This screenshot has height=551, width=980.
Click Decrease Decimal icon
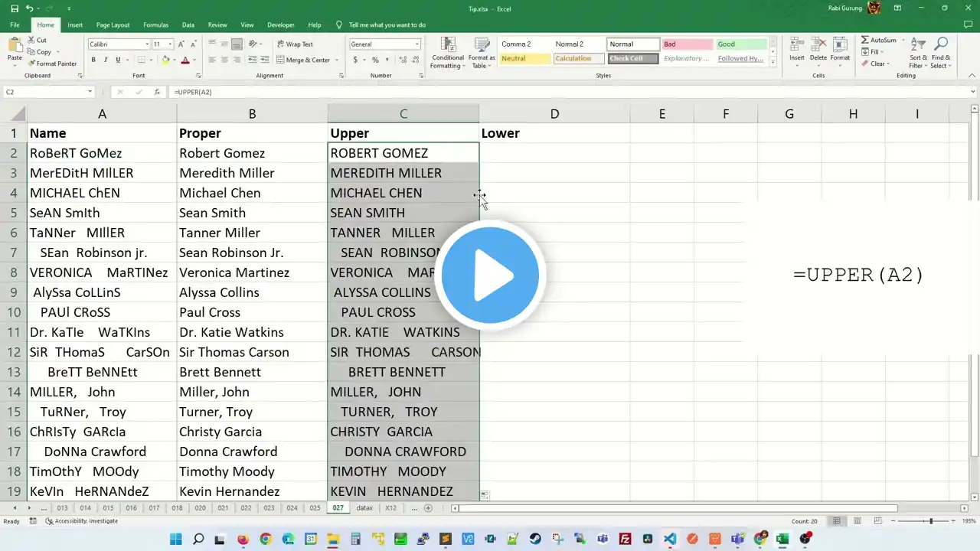pos(413,60)
